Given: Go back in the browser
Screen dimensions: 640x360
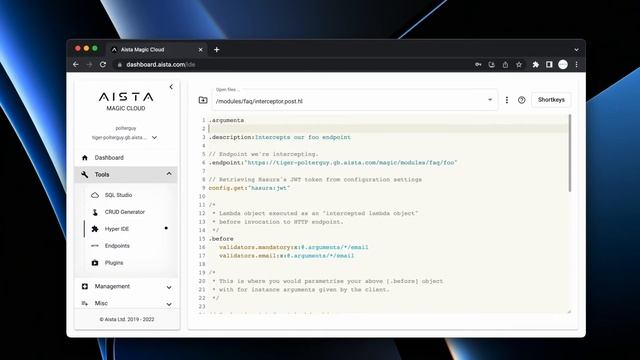Looking at the screenshot, I should [x=76, y=64].
